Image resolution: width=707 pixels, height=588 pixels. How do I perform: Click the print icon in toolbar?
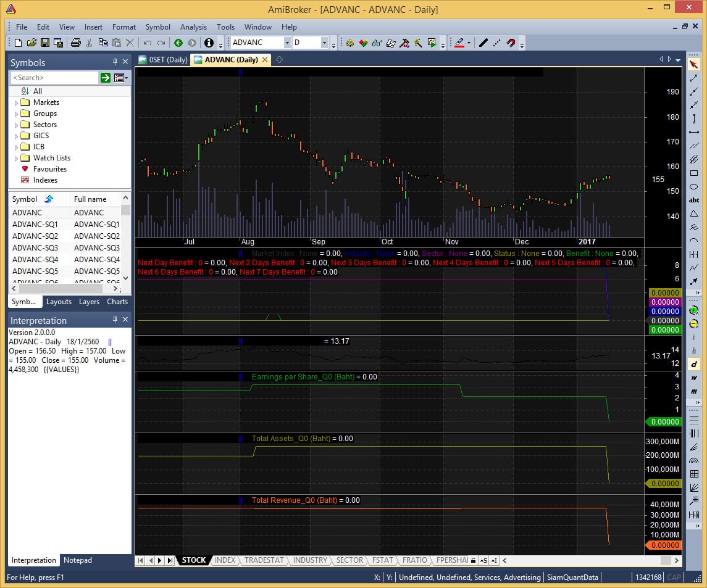75,43
